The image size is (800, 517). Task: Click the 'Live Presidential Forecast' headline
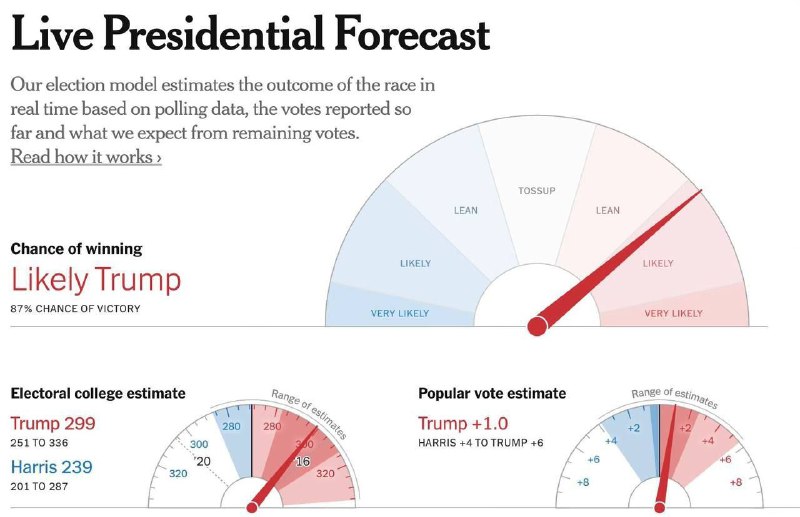click(x=250, y=35)
